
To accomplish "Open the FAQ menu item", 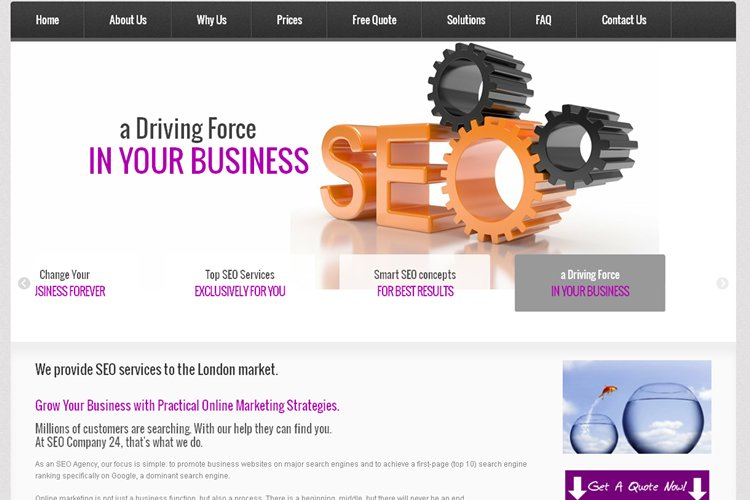I will click(x=543, y=20).
